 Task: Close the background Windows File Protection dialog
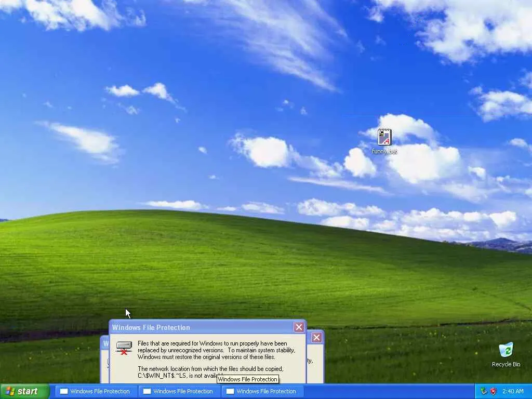[316, 338]
